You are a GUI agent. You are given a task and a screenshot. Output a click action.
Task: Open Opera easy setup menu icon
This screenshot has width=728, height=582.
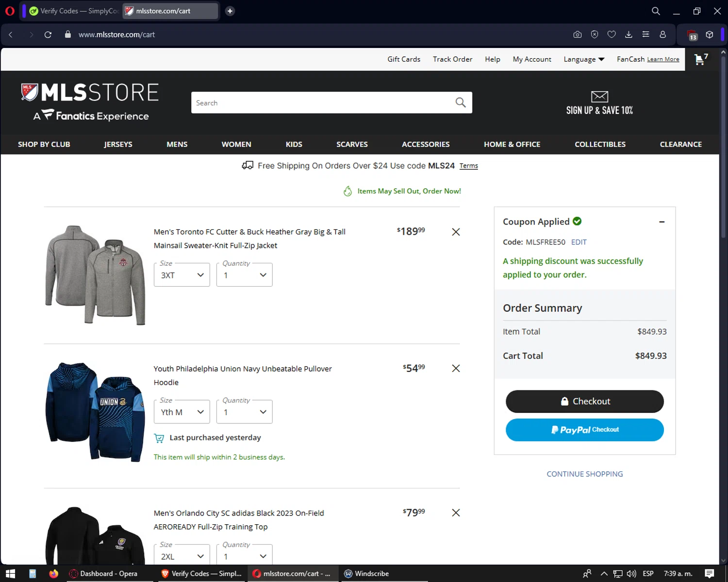point(645,34)
